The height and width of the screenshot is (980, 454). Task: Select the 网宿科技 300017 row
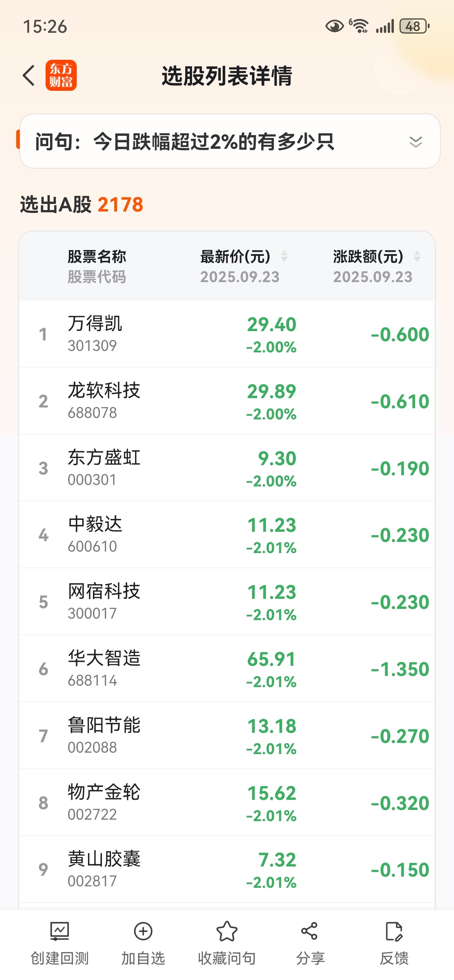(x=227, y=602)
